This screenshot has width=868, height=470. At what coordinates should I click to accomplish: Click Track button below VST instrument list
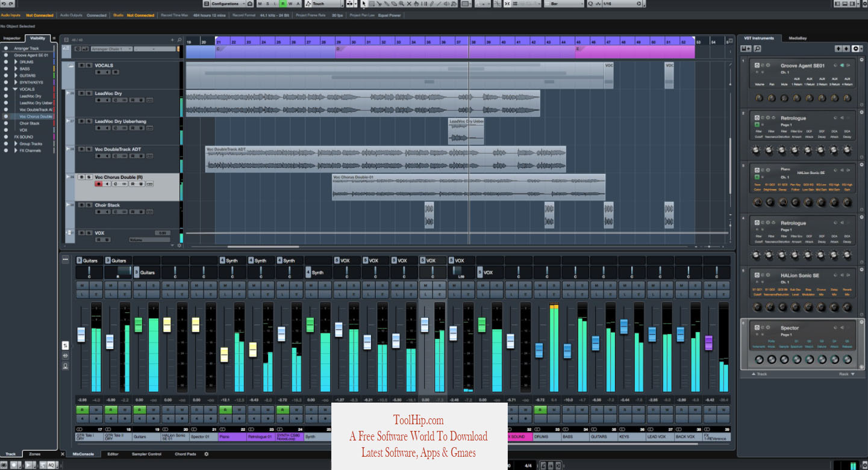point(759,374)
